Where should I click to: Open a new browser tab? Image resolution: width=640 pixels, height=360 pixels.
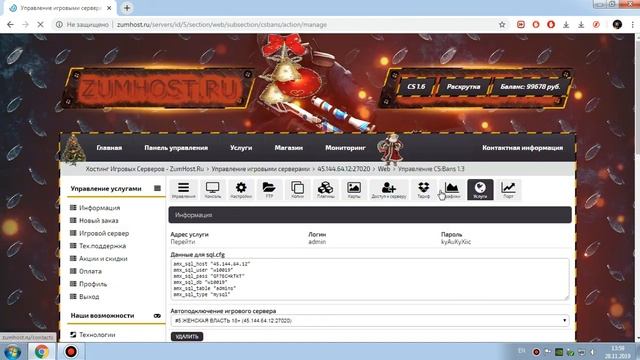click(x=127, y=8)
